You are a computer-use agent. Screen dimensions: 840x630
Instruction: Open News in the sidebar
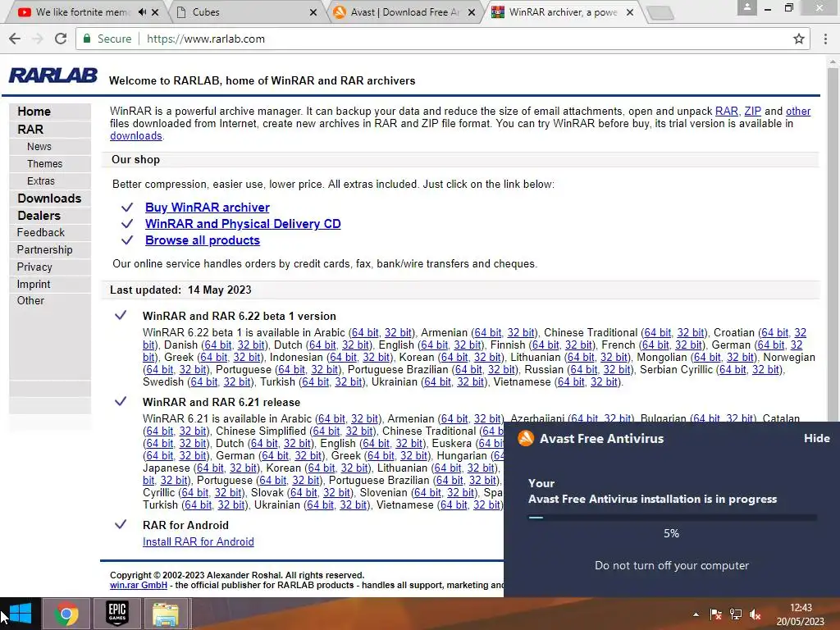[39, 146]
